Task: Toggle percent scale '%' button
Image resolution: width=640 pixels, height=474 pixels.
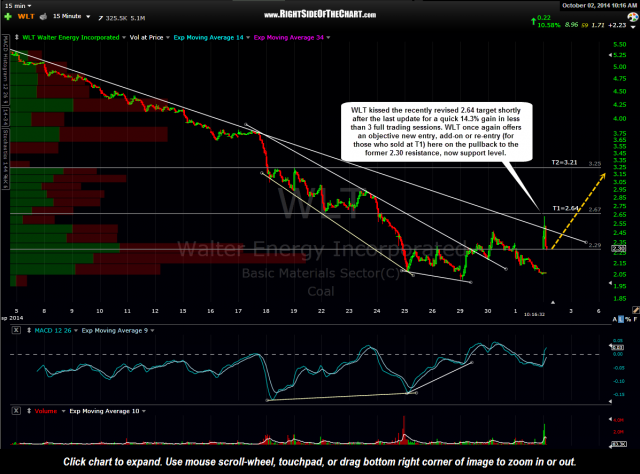Action: (x=628, y=319)
